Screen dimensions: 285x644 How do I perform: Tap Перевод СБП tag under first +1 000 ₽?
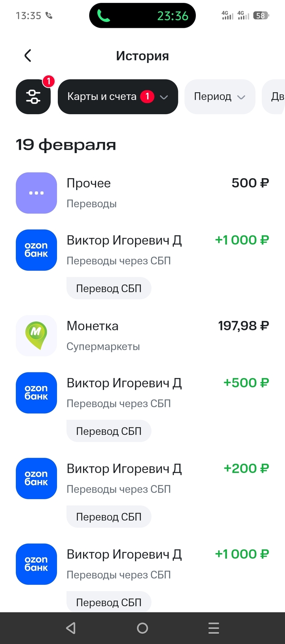pos(109,288)
